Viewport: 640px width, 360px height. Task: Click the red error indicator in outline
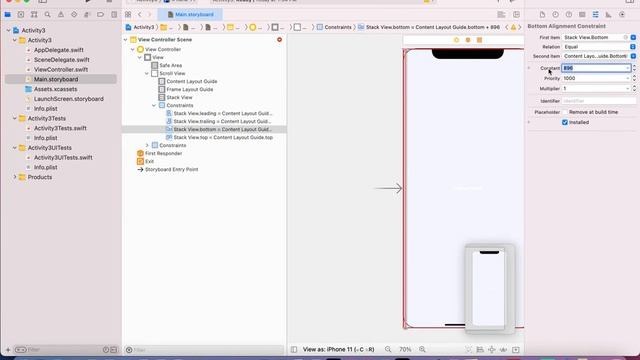click(280, 40)
